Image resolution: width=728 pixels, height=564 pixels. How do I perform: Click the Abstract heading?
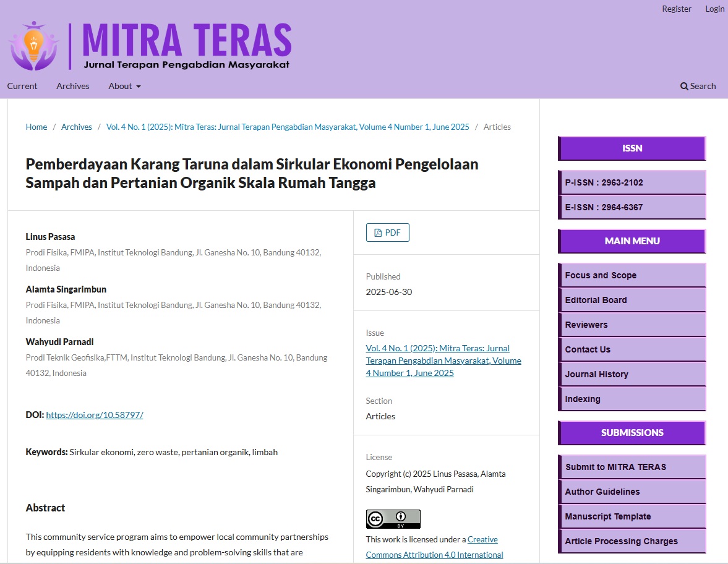[45, 508]
